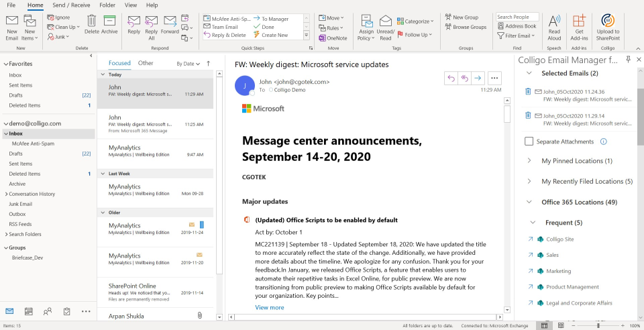This screenshot has width=644, height=330.
Task: Open Move dropdown in ribbon
Action: [331, 17]
